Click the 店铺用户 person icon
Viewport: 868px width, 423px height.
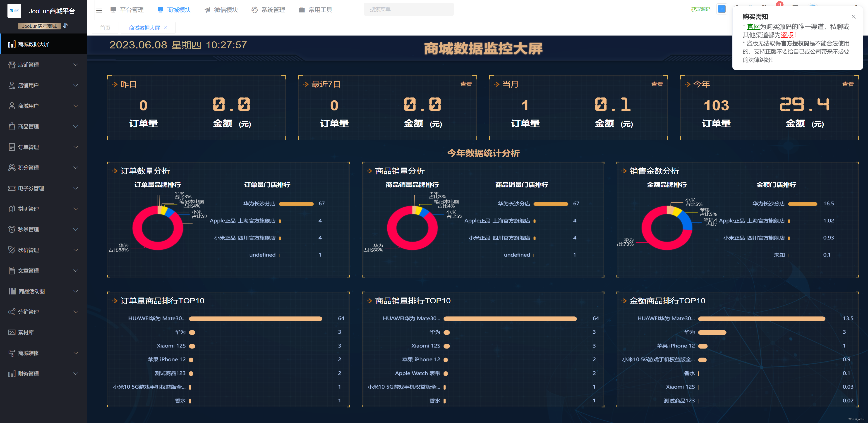coord(12,85)
